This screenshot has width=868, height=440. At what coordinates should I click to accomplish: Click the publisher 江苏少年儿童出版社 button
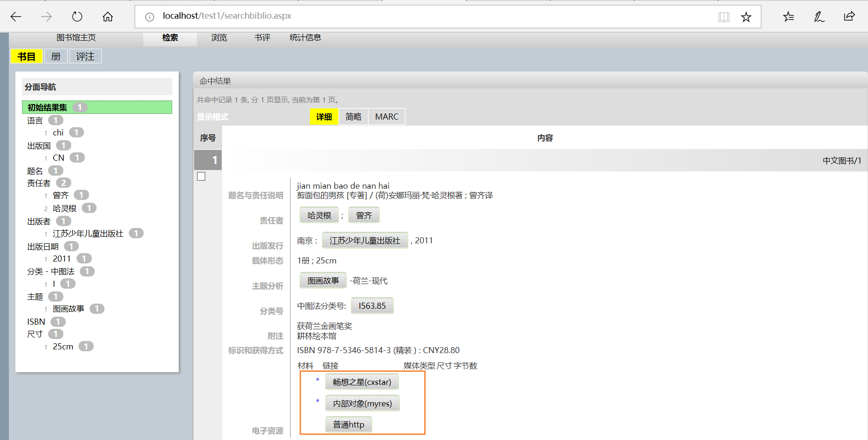365,240
